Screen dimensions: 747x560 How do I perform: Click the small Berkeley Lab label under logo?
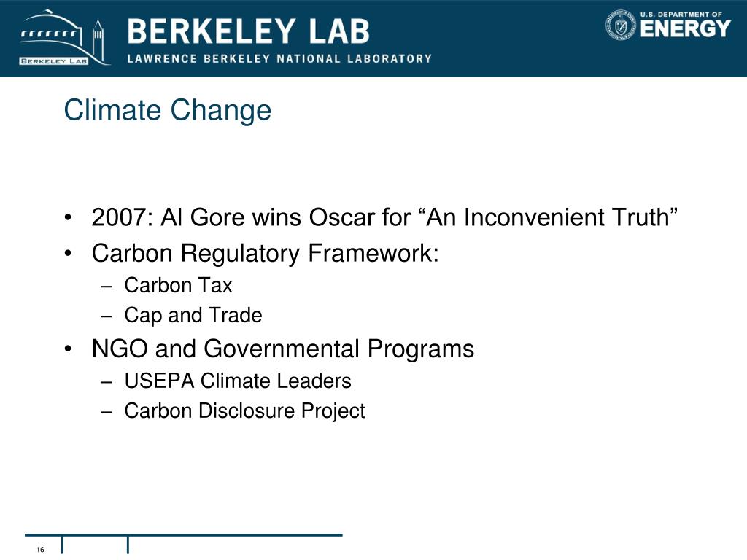pos(53,61)
